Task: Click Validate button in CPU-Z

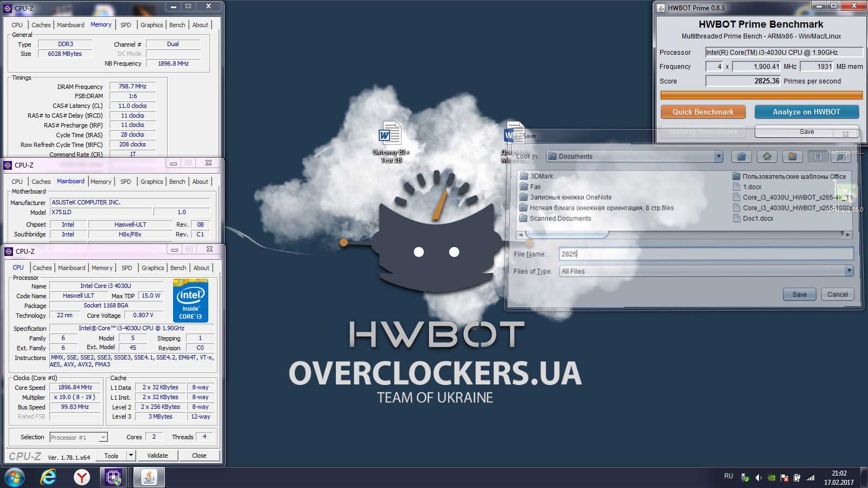Action: pyautogui.click(x=157, y=455)
